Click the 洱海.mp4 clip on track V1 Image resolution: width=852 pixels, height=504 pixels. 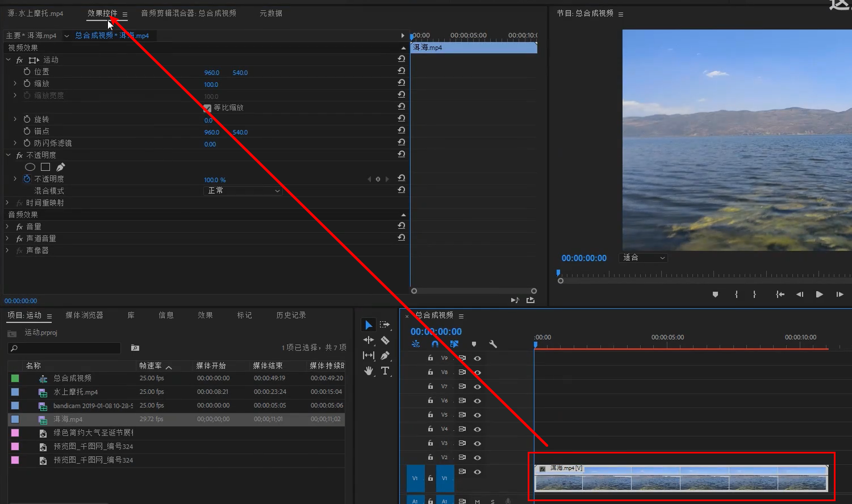pos(681,477)
